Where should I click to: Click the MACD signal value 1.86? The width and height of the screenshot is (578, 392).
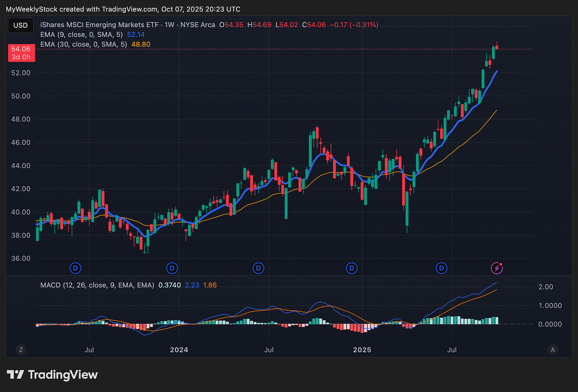click(x=210, y=285)
